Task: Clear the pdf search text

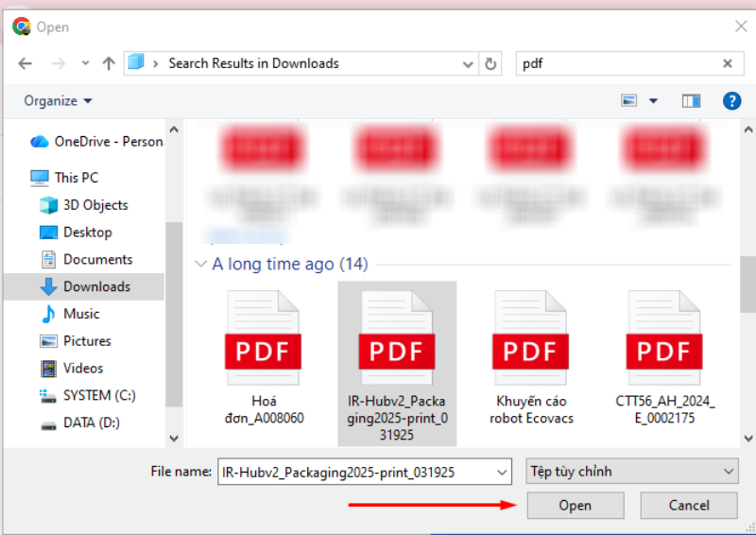Action: (728, 63)
